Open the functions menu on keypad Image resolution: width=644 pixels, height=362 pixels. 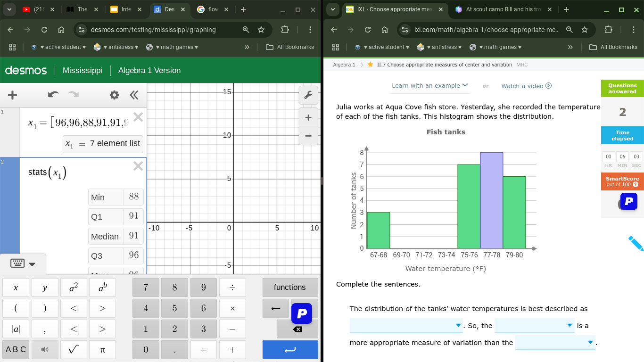[290, 288]
